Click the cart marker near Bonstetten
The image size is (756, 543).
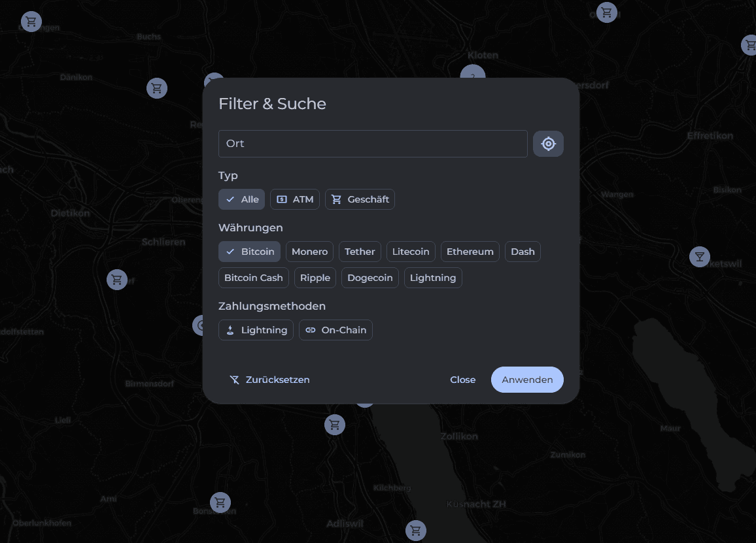pos(220,502)
